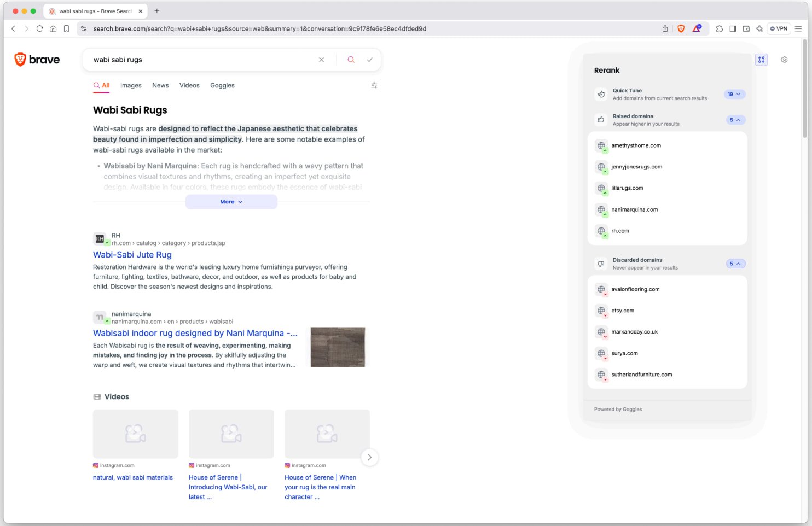Clear the search query with X
The height and width of the screenshot is (526, 812).
[321, 60]
